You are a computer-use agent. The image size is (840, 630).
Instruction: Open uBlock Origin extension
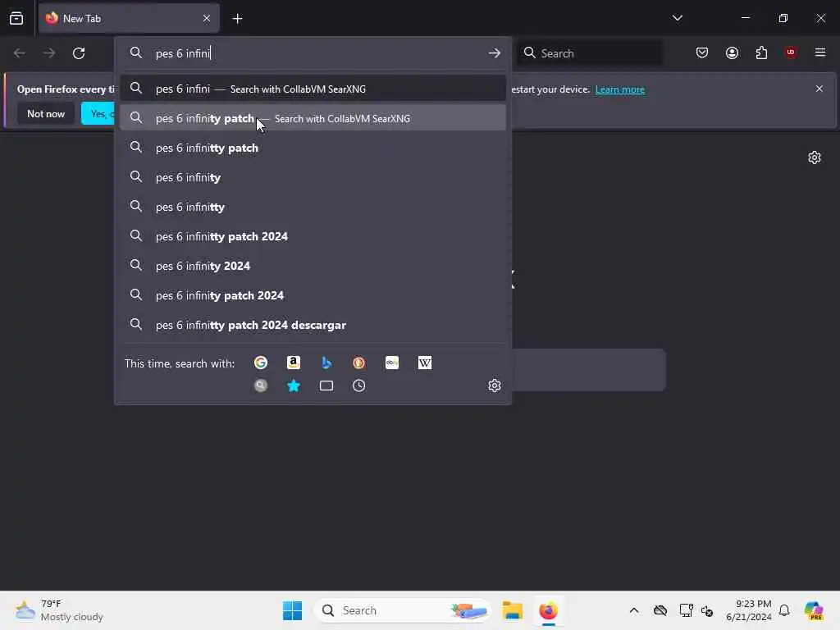pos(791,52)
